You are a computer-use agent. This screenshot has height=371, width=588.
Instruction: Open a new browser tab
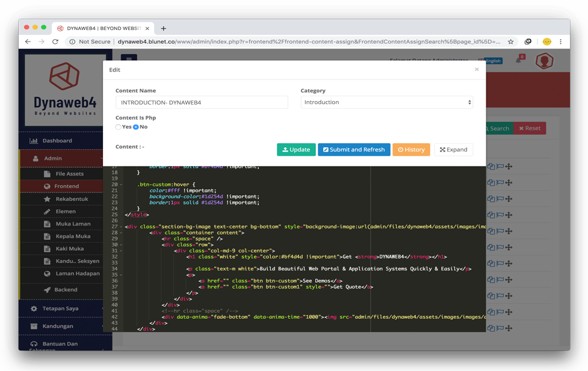click(164, 28)
